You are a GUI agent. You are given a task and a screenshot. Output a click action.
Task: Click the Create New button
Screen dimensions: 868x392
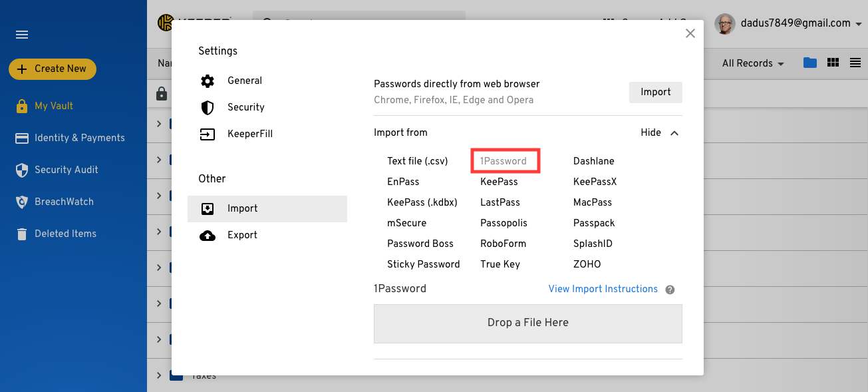53,69
